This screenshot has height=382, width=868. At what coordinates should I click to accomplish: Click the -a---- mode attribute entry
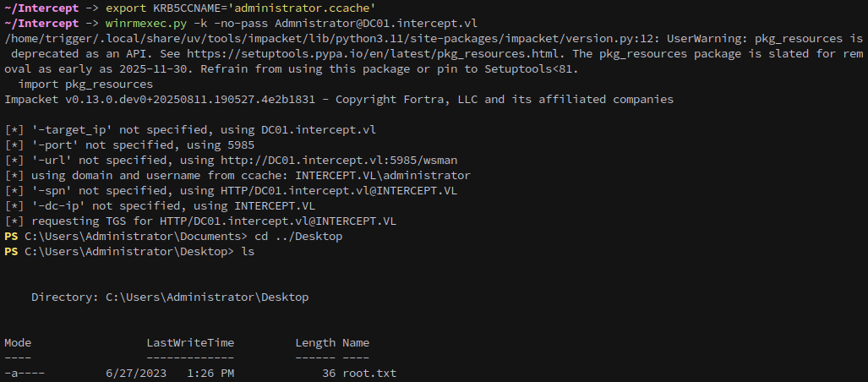(25, 374)
